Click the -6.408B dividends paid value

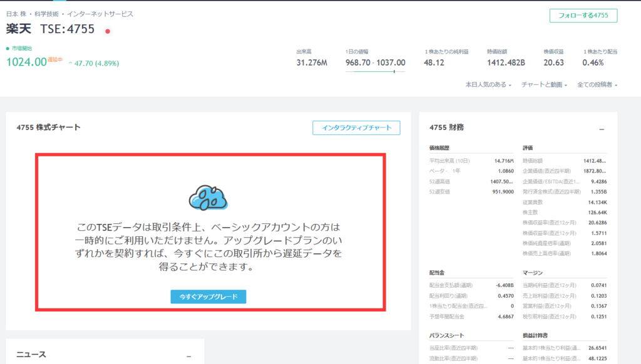point(505,285)
